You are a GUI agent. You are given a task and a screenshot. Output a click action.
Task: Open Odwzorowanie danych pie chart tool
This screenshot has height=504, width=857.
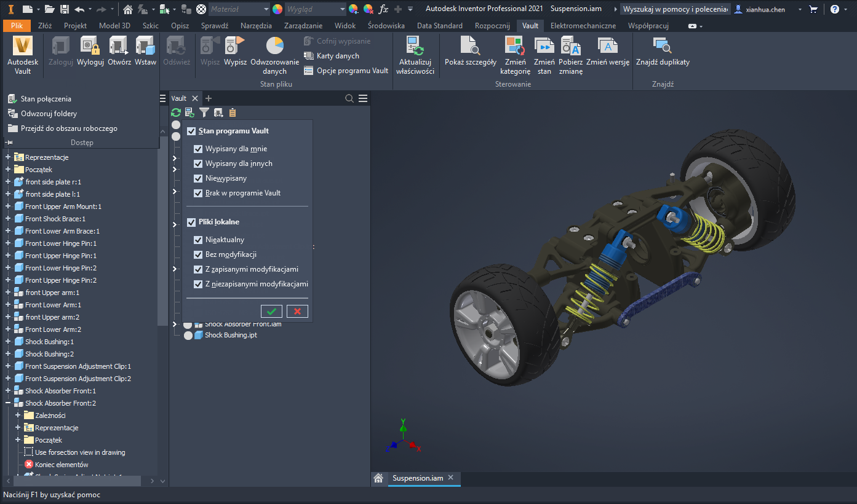274,55
